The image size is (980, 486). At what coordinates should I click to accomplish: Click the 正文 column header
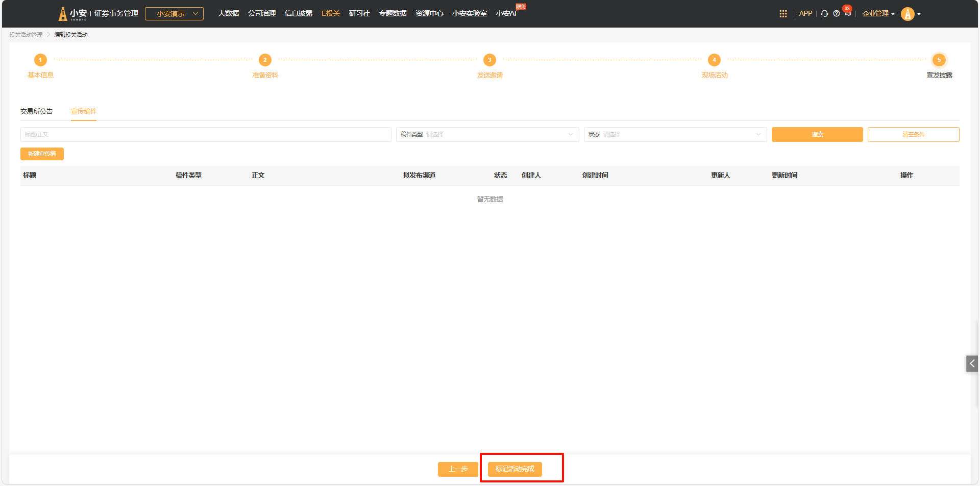pos(258,175)
